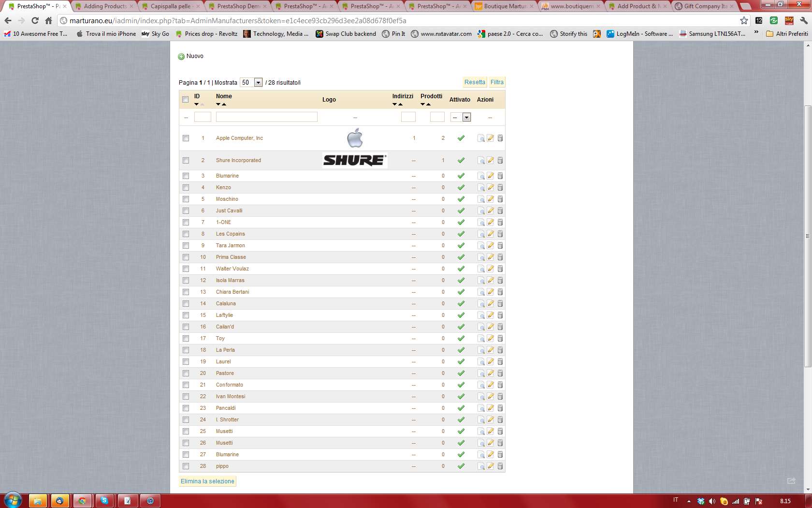Open the Attivato filter dropdown
812x508 pixels.
(x=461, y=117)
